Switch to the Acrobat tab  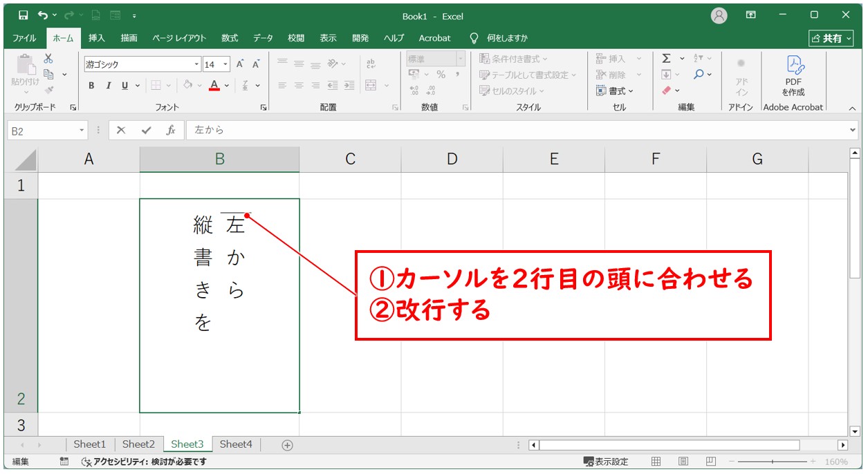[x=435, y=38]
